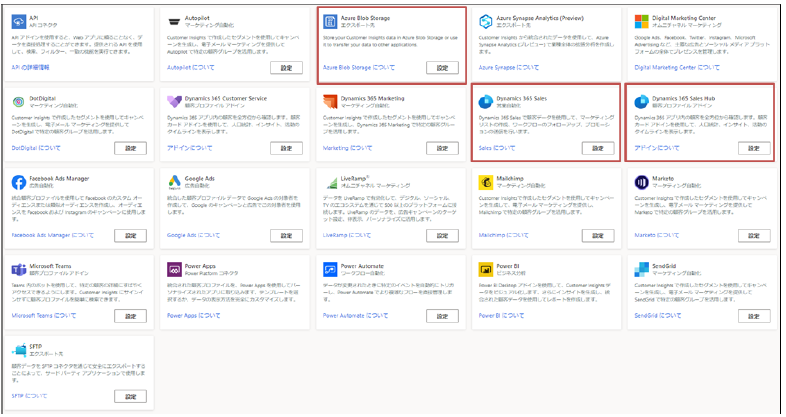
Task: Click the LiveRamp icon
Action: pos(331,182)
